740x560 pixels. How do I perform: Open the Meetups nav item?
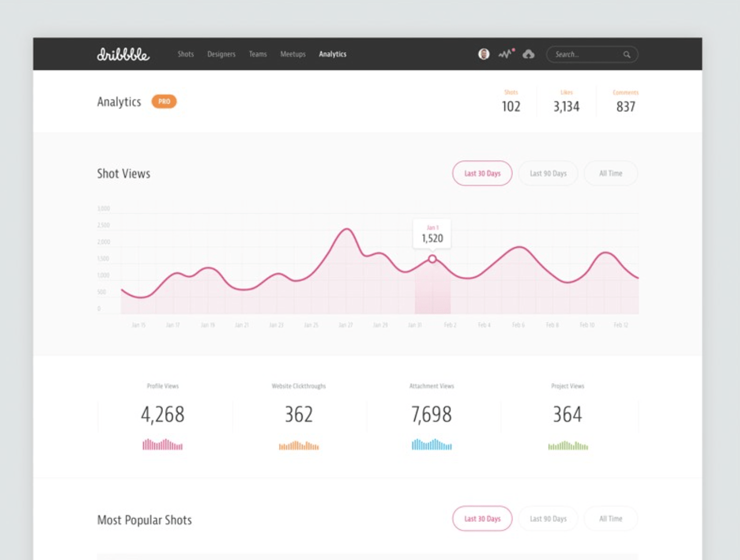293,54
